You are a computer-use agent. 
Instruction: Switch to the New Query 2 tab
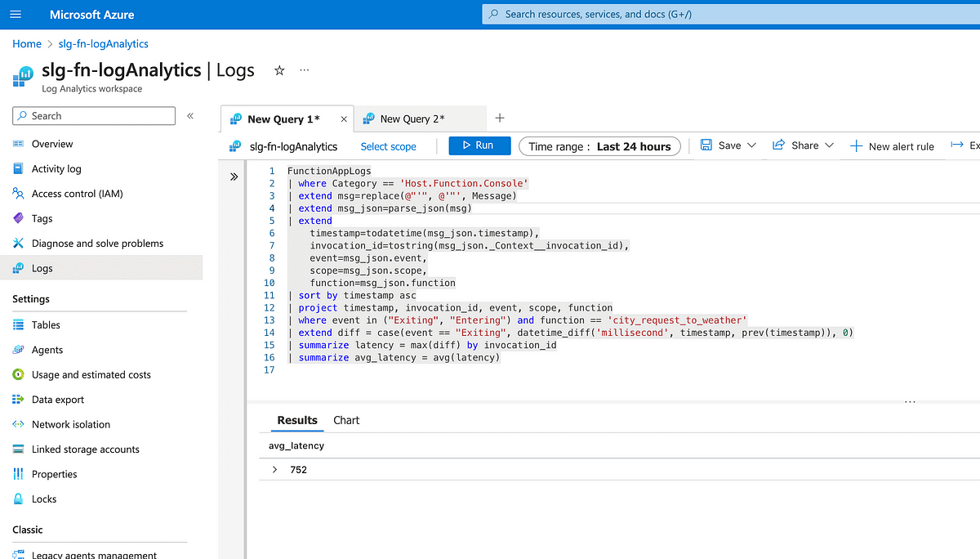412,119
